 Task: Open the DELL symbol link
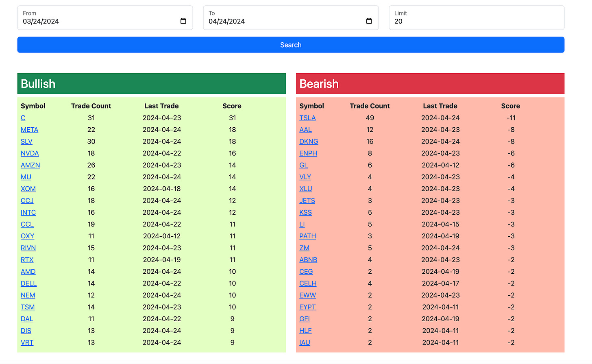pos(28,283)
